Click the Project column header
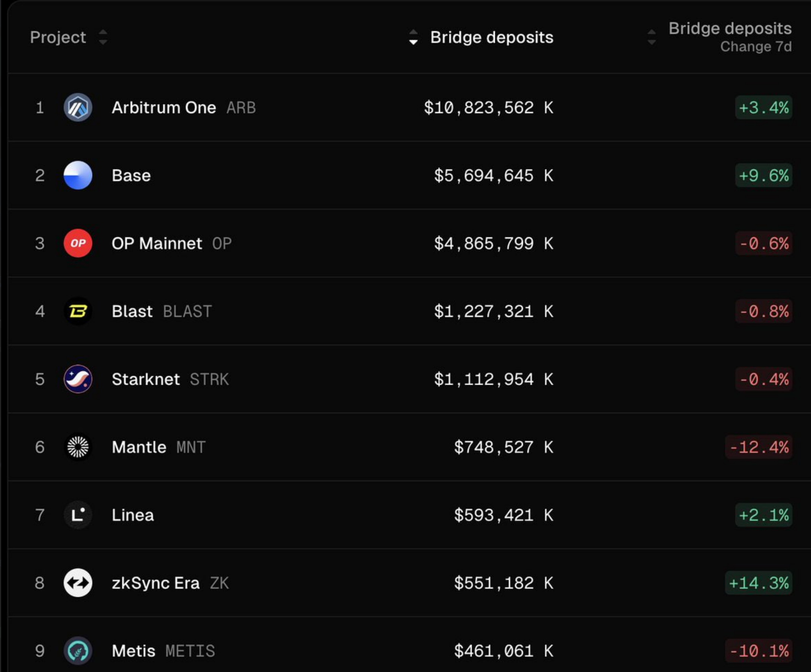The height and width of the screenshot is (672, 811). click(58, 37)
